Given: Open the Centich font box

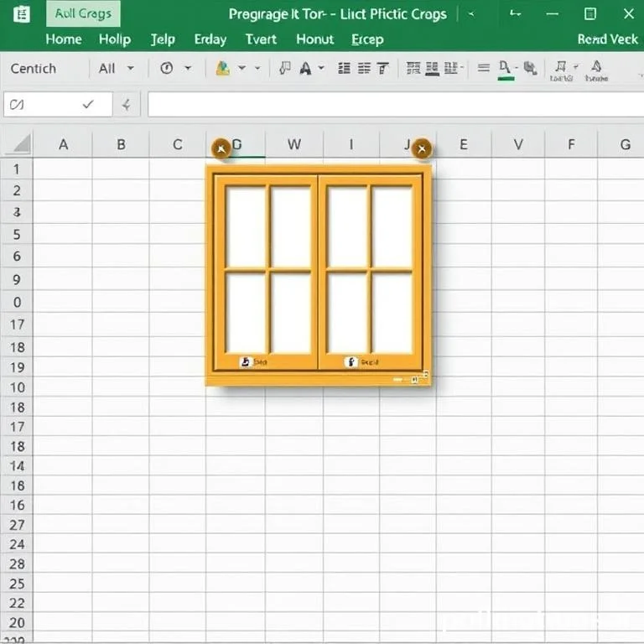Looking at the screenshot, I should point(34,68).
